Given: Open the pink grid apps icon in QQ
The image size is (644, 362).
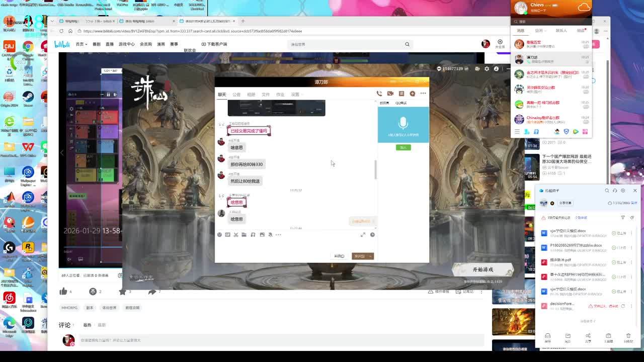Looking at the screenshot, I should click(x=585, y=132).
